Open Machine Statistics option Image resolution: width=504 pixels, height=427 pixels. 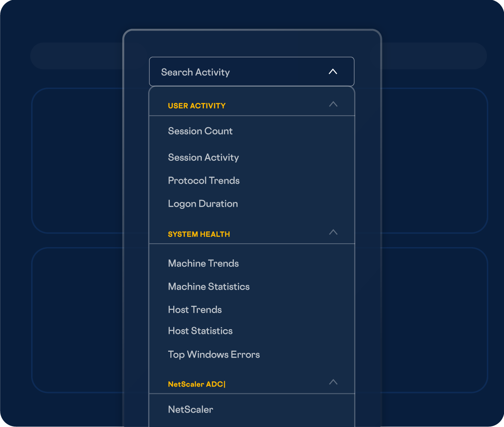click(x=209, y=287)
